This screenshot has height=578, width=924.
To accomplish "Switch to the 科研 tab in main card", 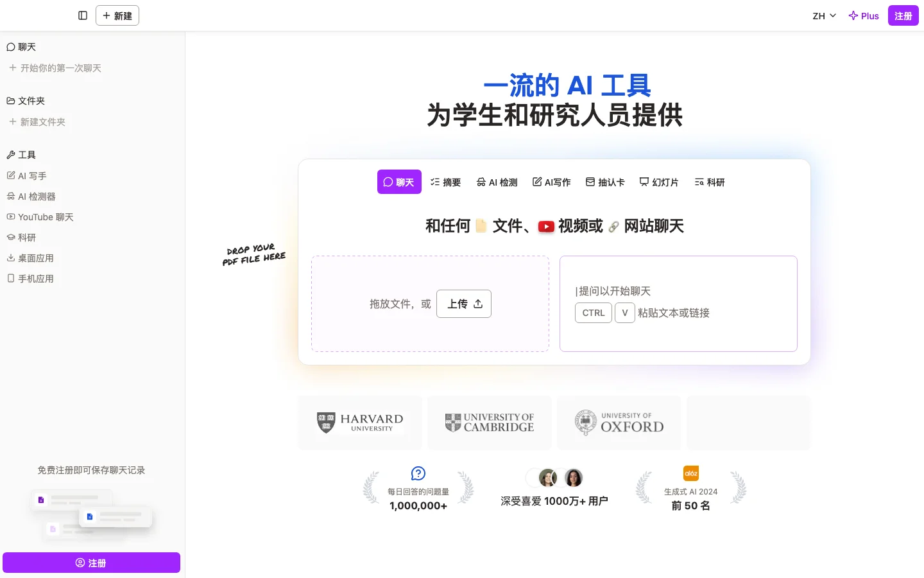I will pyautogui.click(x=710, y=182).
